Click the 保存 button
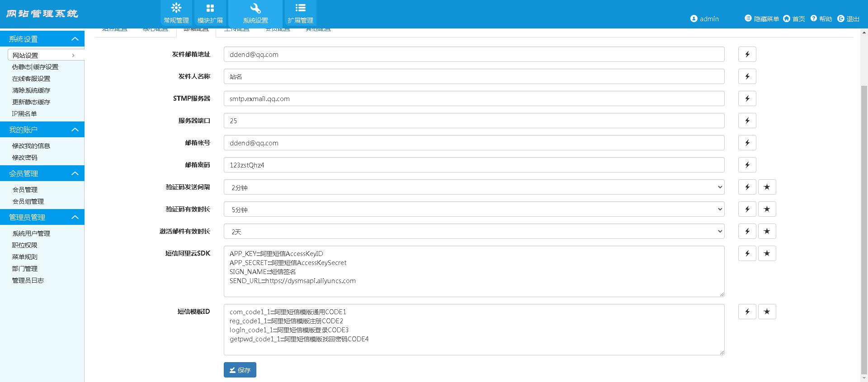The height and width of the screenshot is (382, 868). coord(240,370)
